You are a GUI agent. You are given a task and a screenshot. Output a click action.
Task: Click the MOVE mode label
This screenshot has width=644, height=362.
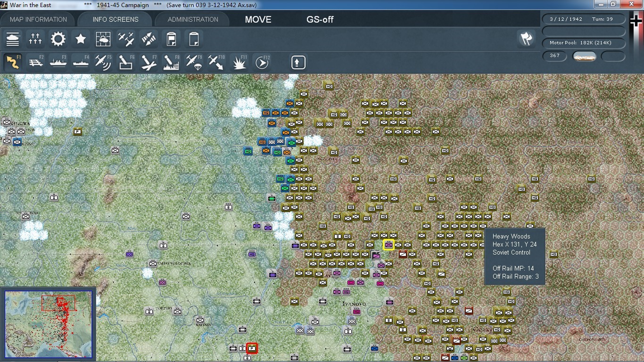pyautogui.click(x=258, y=19)
